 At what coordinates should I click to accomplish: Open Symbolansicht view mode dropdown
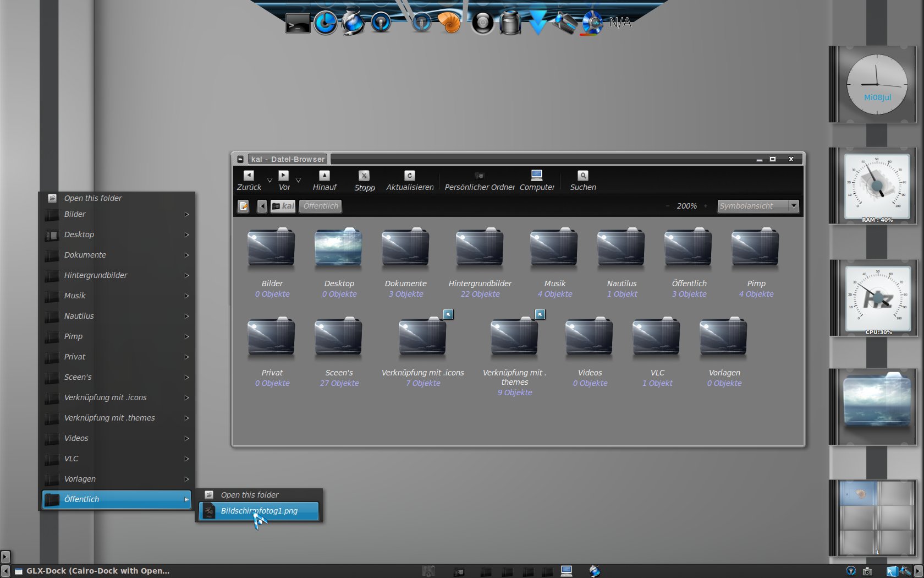(x=758, y=206)
